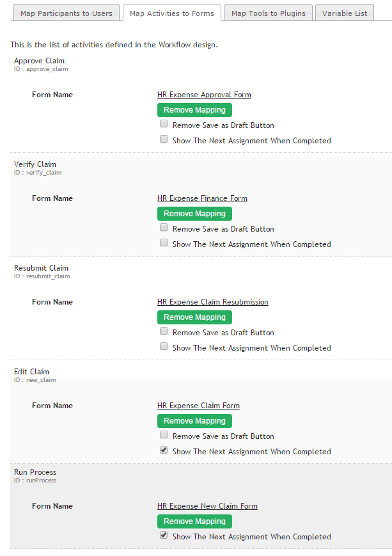This screenshot has height=556, width=392.
Task: Remove mapping for Approve Claim activity
Action: pyautogui.click(x=194, y=110)
